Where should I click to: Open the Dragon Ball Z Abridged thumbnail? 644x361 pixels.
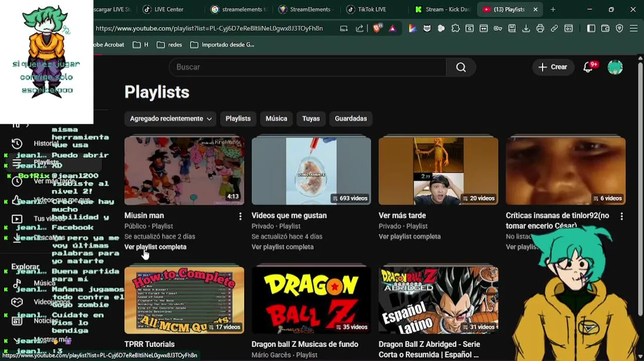(x=438, y=300)
